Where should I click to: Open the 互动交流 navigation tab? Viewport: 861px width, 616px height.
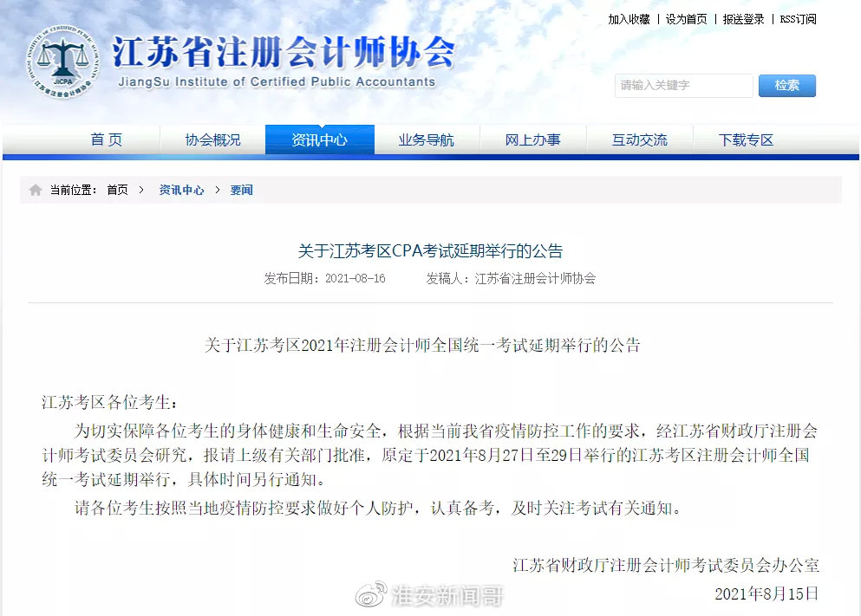pyautogui.click(x=640, y=139)
